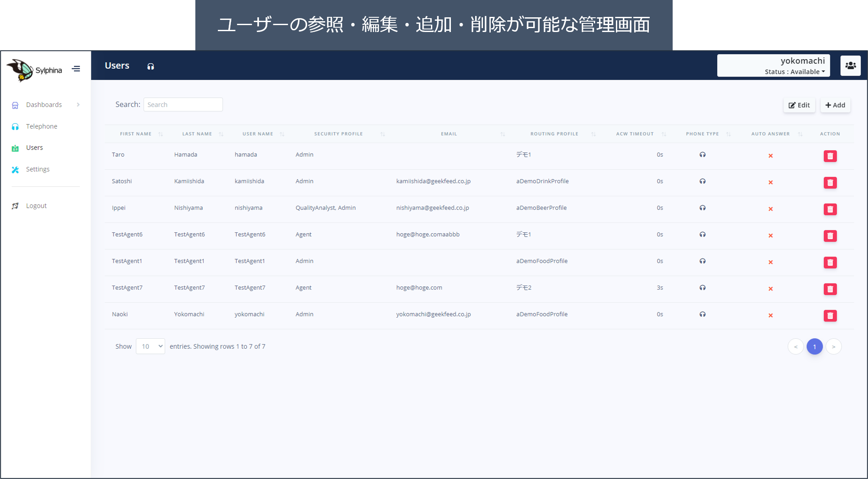Click the Edit button
Viewport: 868px width, 479px height.
click(799, 105)
